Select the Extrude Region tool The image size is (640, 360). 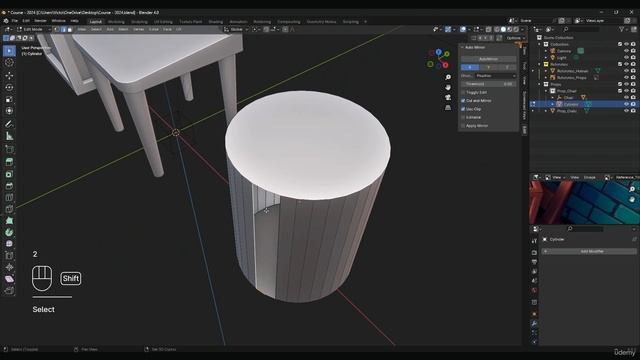coord(9,162)
